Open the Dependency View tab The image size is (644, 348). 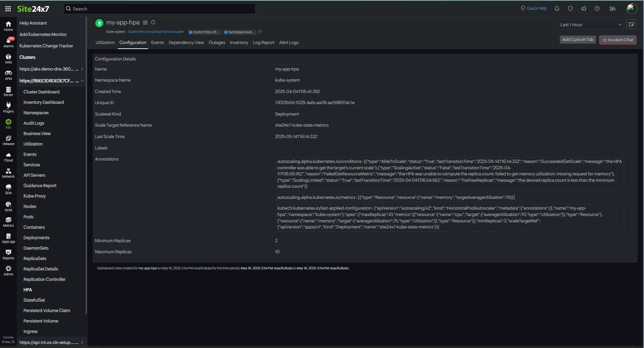pyautogui.click(x=186, y=43)
